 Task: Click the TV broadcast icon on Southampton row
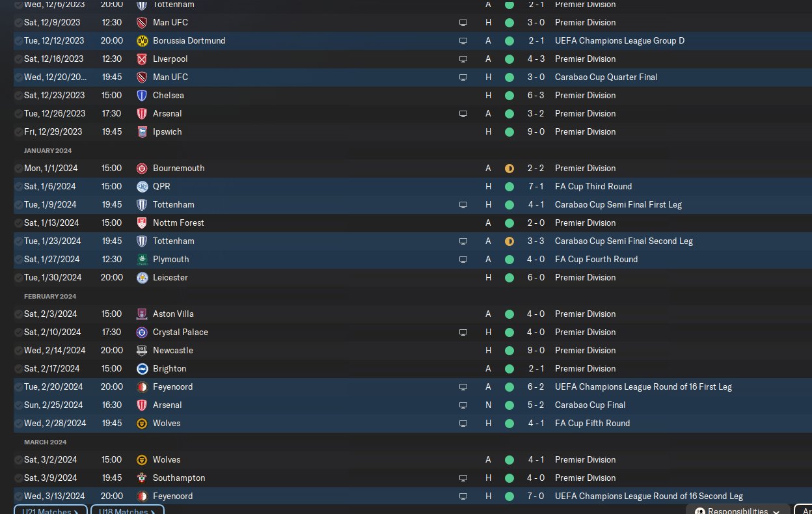463,478
